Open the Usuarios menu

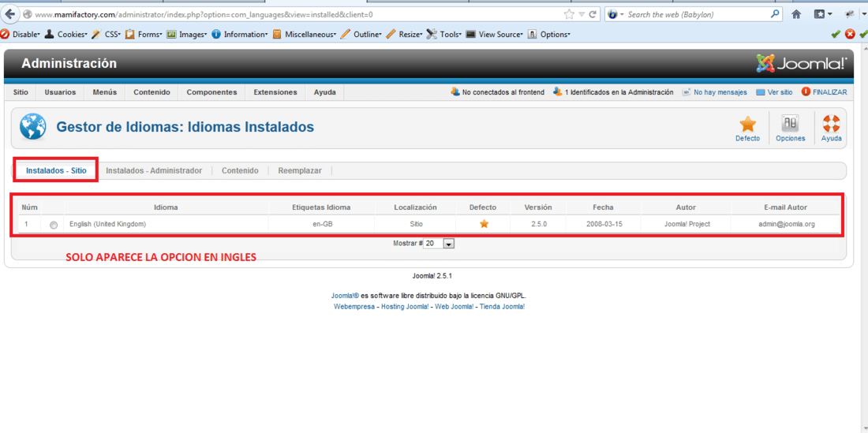(60, 92)
